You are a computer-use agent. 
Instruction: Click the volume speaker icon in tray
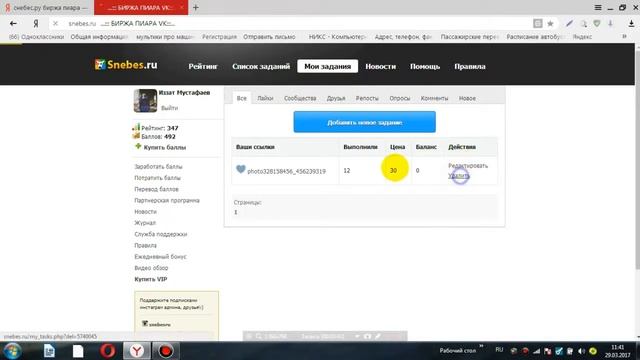click(x=581, y=351)
